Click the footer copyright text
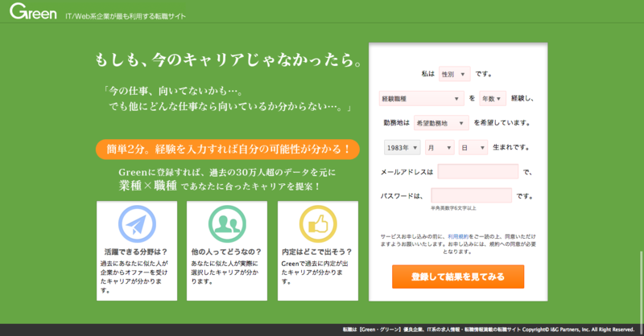Image resolution: width=644 pixels, height=336 pixels. point(489,330)
